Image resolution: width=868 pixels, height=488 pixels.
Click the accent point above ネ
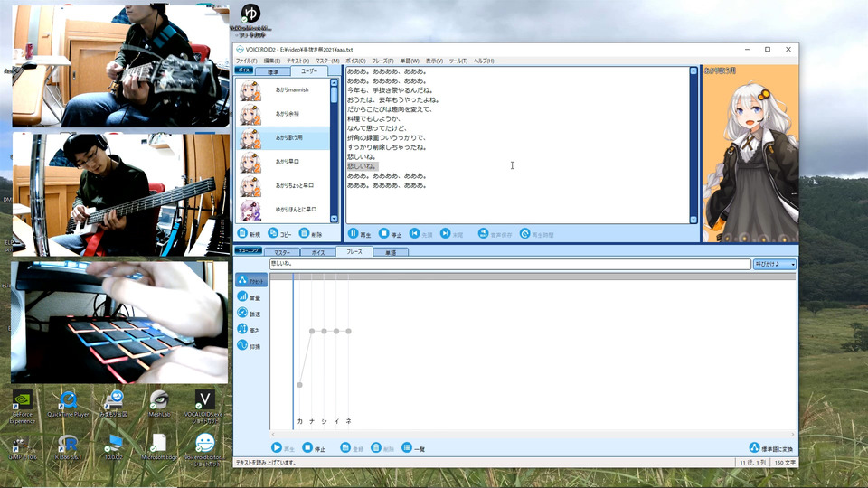pos(349,331)
